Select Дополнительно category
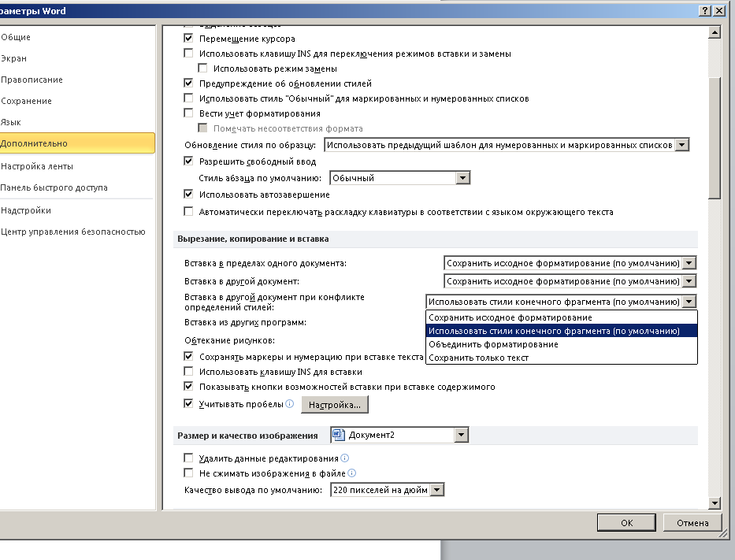Screen dimensions: 735x560 pos(77,143)
